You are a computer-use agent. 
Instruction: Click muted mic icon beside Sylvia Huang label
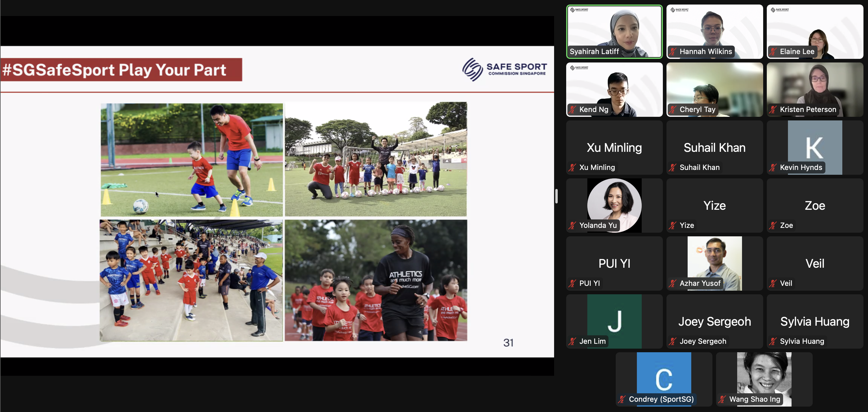[x=773, y=341]
